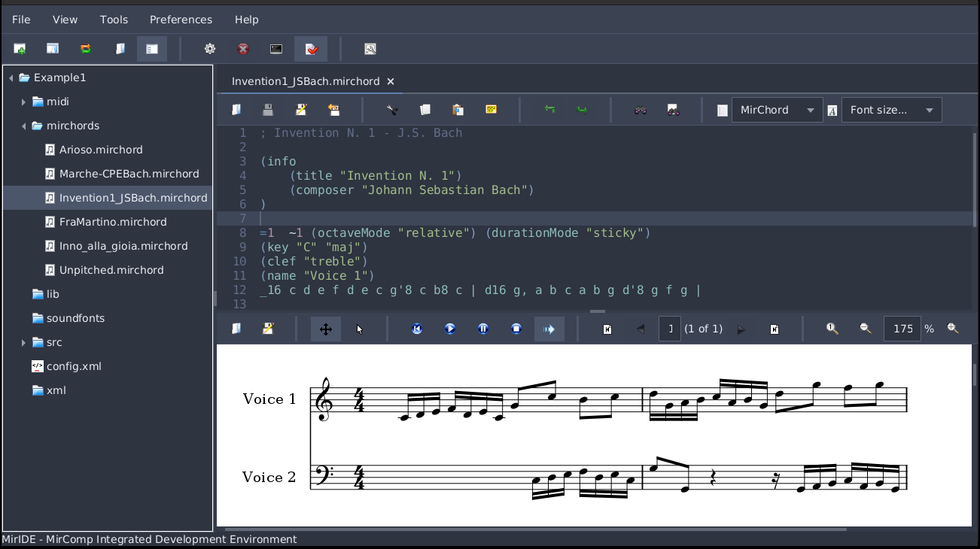Click the binoculars find icon
Viewport: 980px width, 549px height.
(641, 110)
